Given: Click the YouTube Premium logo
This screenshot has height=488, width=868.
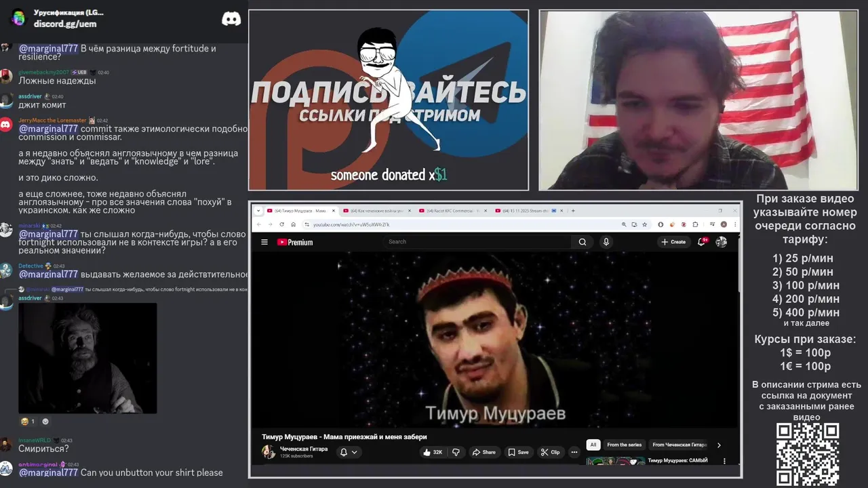Looking at the screenshot, I should (295, 242).
